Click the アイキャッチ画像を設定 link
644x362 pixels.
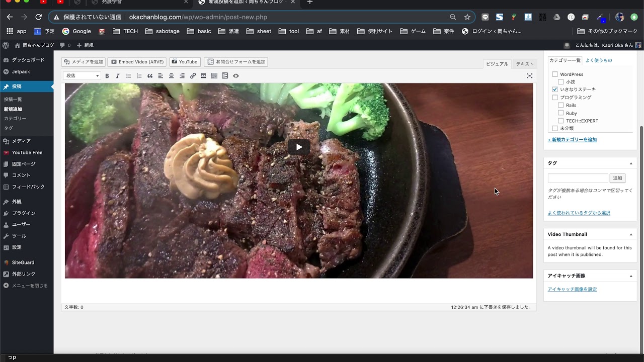[572, 290]
